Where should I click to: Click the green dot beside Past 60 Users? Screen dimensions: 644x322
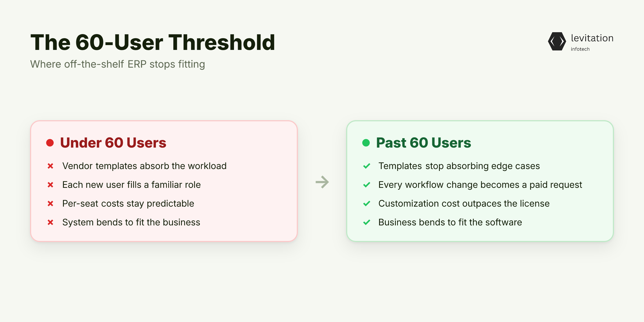pos(366,143)
